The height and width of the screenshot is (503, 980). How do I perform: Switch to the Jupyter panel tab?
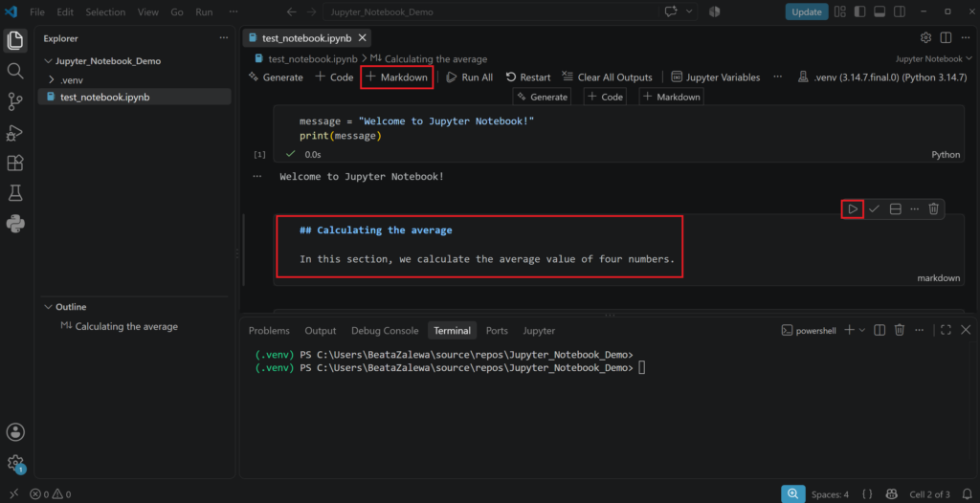click(539, 331)
